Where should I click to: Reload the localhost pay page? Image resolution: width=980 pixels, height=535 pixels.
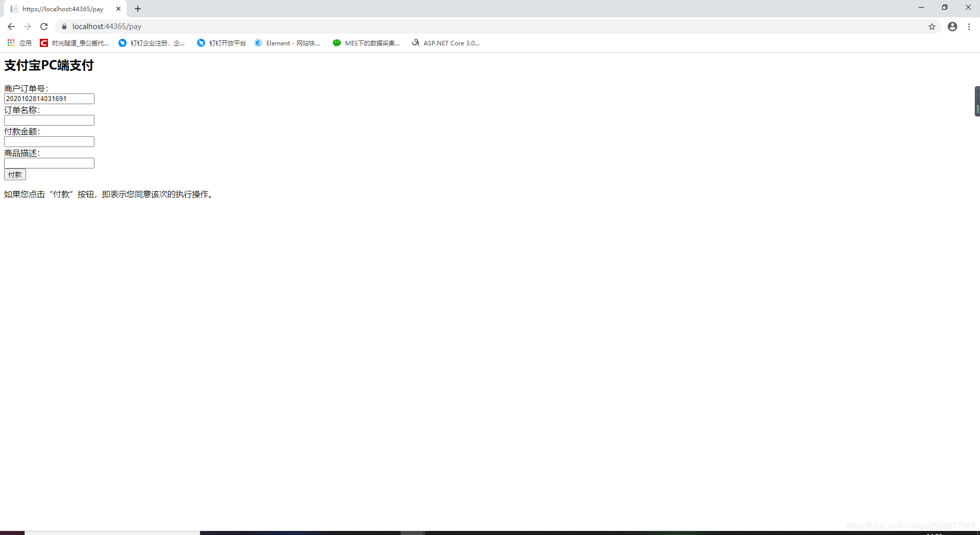tap(44, 27)
